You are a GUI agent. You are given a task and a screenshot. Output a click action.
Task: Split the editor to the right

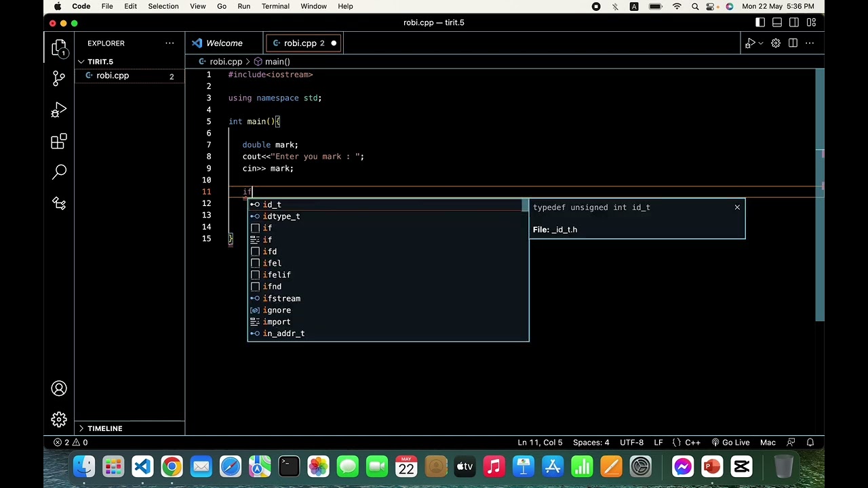pos(793,43)
